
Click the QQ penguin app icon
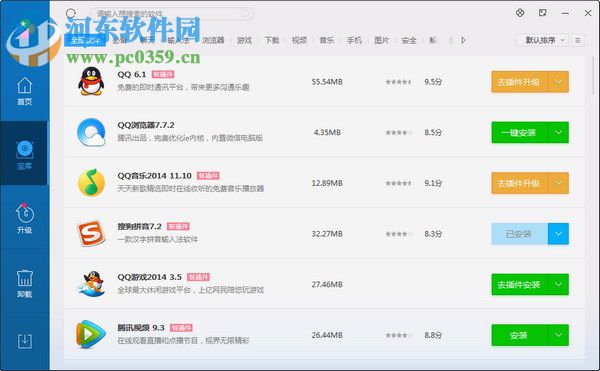91,81
